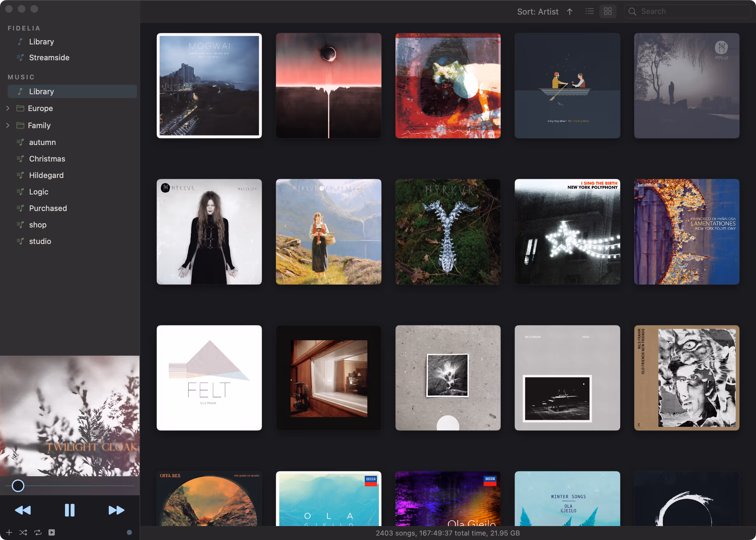Click the search magnifier icon
Screen dimensions: 756x540
click(x=632, y=12)
